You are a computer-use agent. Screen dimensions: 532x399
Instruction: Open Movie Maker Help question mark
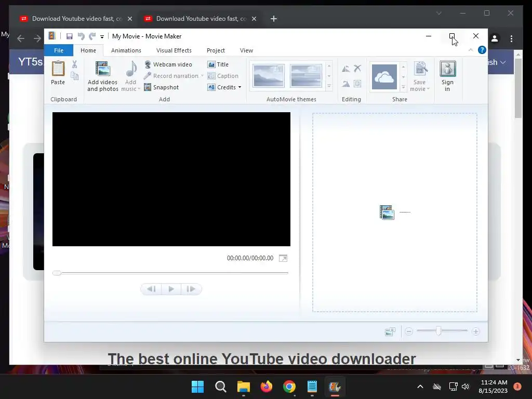[482, 50]
